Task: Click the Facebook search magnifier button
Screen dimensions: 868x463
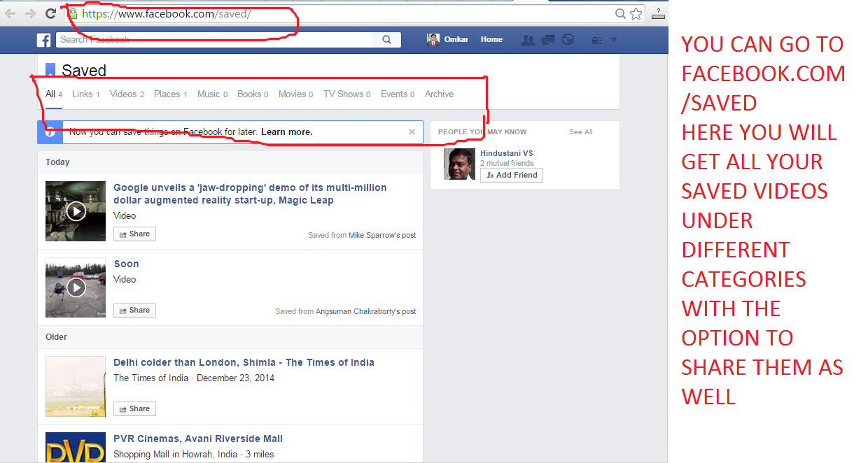Action: point(386,40)
